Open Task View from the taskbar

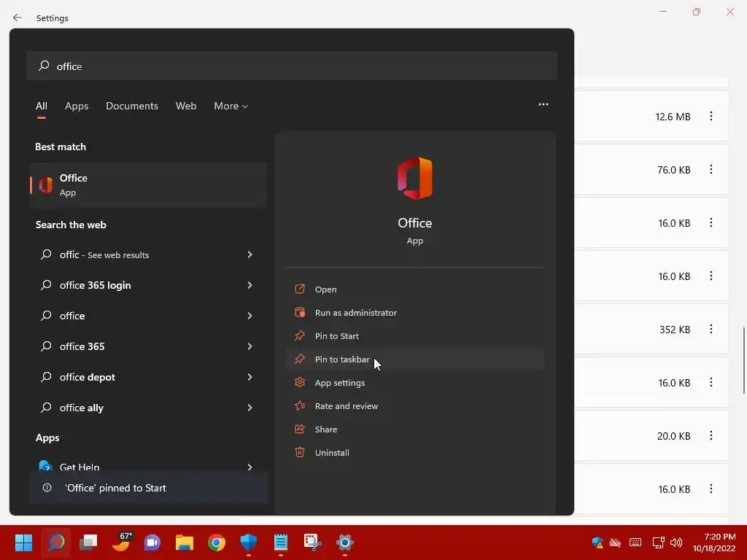(88, 542)
